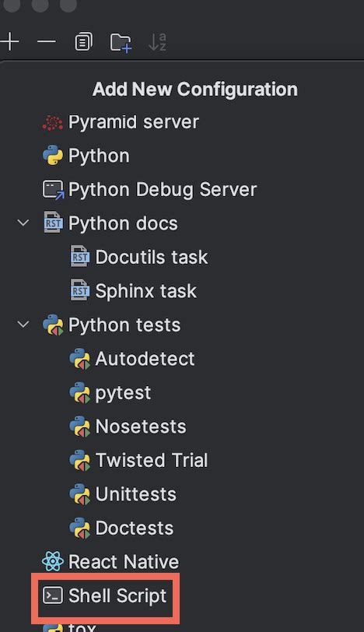The image size is (364, 632).
Task: Click the React Native atom icon
Action: [x=53, y=561]
